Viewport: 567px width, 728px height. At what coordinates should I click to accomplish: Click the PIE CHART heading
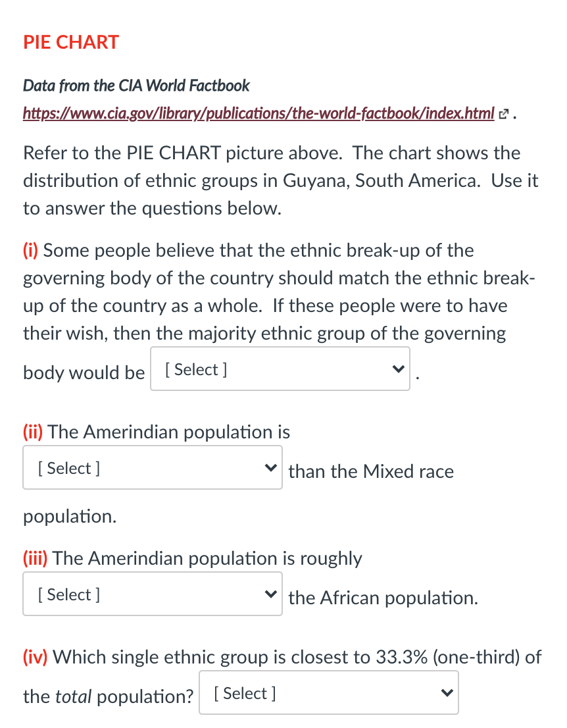tap(70, 41)
